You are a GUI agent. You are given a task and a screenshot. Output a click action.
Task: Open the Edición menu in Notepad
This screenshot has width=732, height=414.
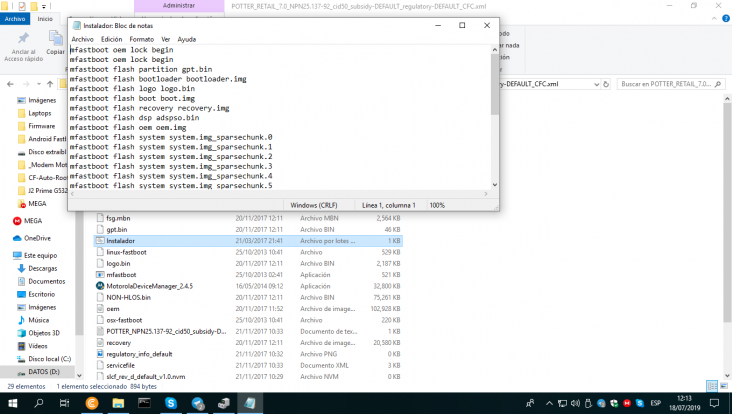tap(112, 39)
